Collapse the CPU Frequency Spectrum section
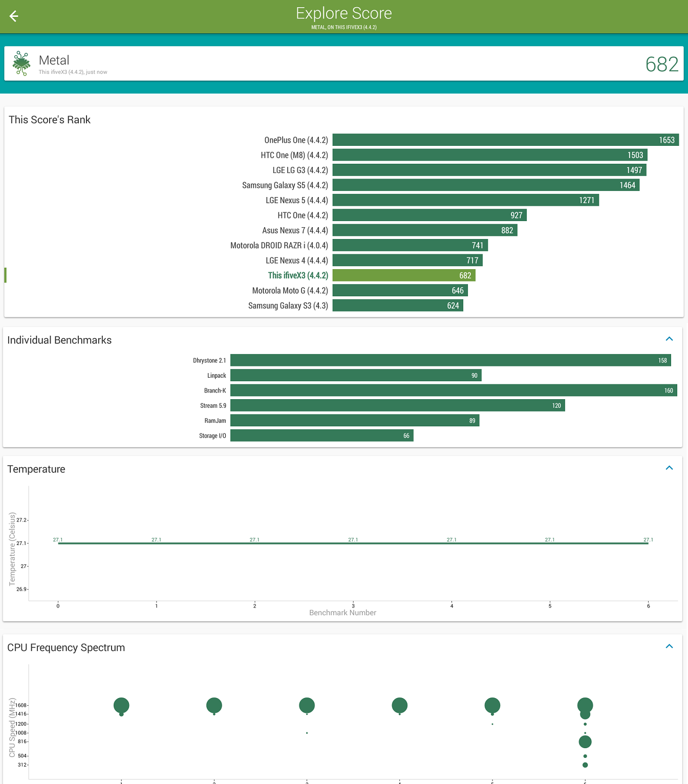Viewport: 688px width, 784px height. pos(669,646)
